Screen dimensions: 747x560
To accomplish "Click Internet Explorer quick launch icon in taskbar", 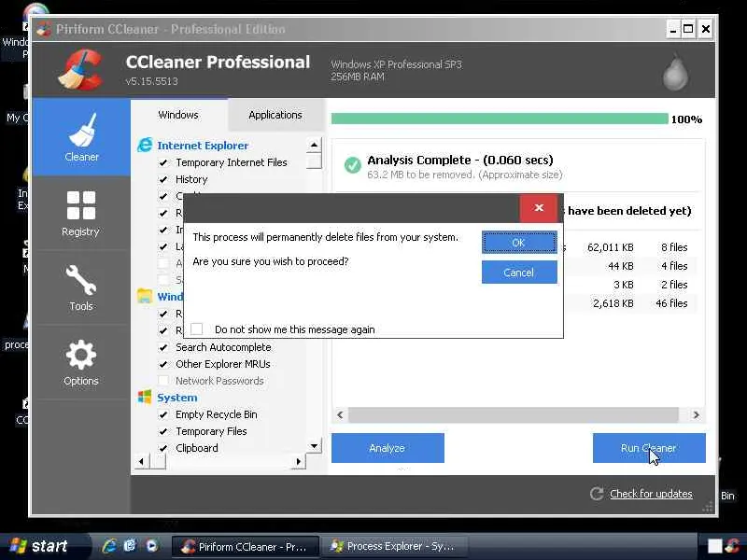I will [109, 546].
